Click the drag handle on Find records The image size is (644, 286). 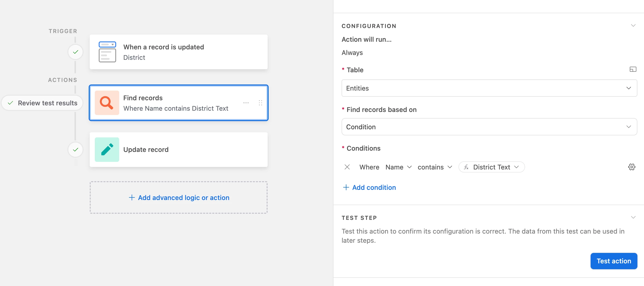pyautogui.click(x=260, y=103)
